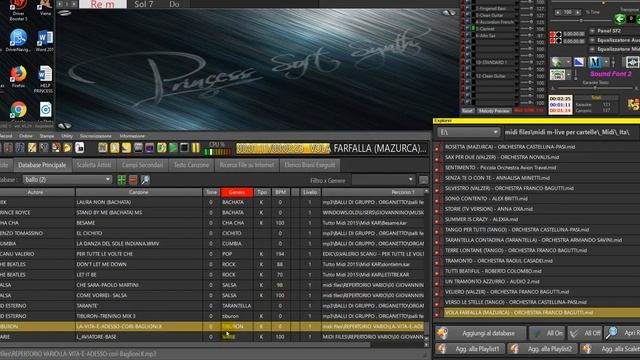Viewport: 640px width, 360px height.
Task: Click the green Play button in toolbar
Action: (173, 147)
